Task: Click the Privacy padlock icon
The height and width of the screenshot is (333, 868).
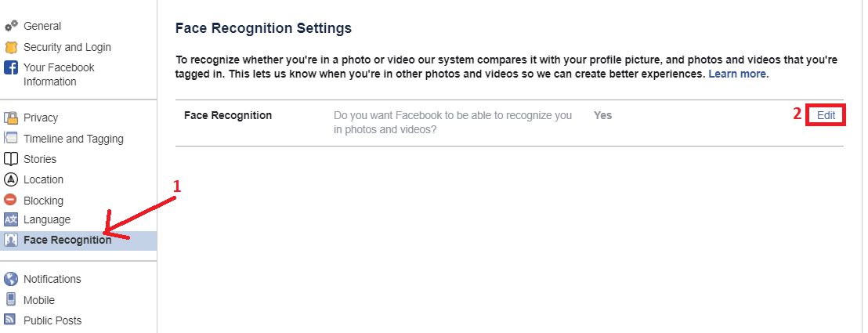Action: [x=11, y=118]
